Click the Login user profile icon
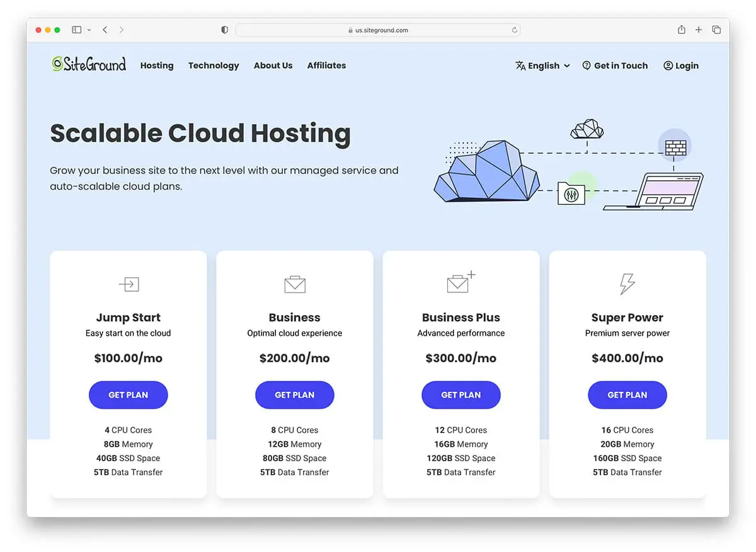The width and height of the screenshot is (756, 552). coord(668,66)
